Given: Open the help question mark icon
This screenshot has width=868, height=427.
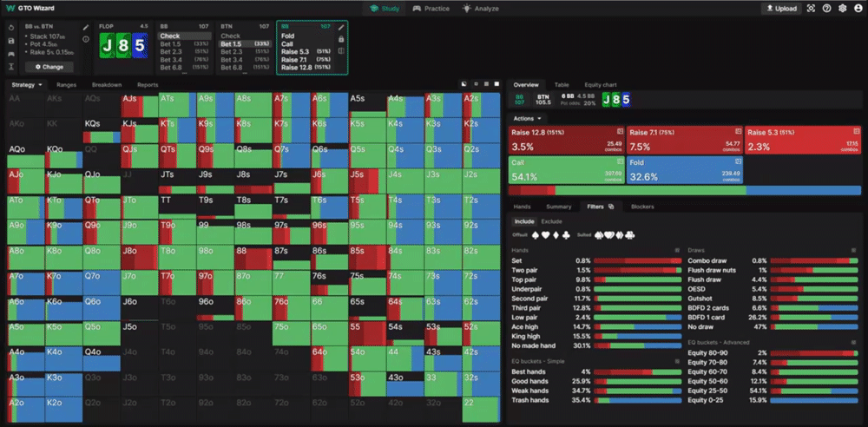Looking at the screenshot, I should pos(826,9).
